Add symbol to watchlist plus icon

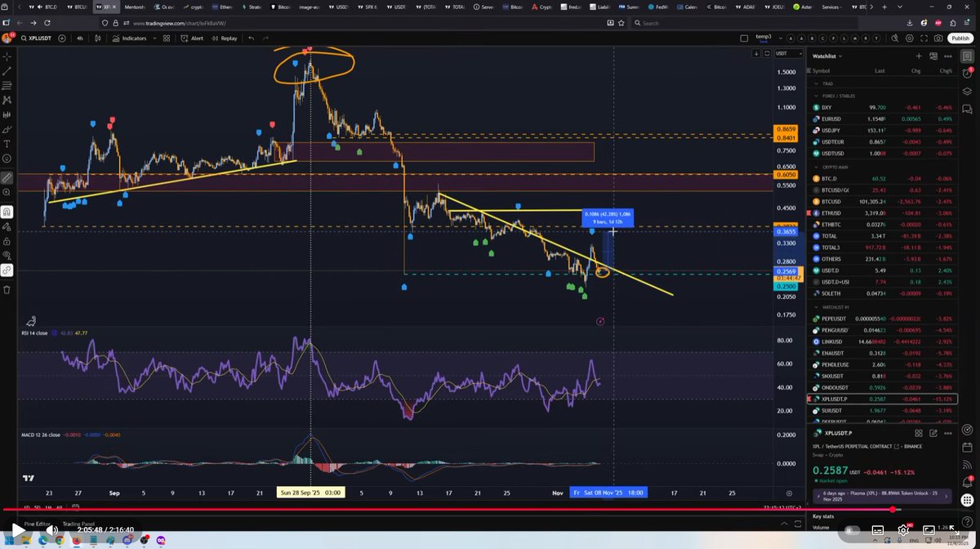[x=919, y=56]
